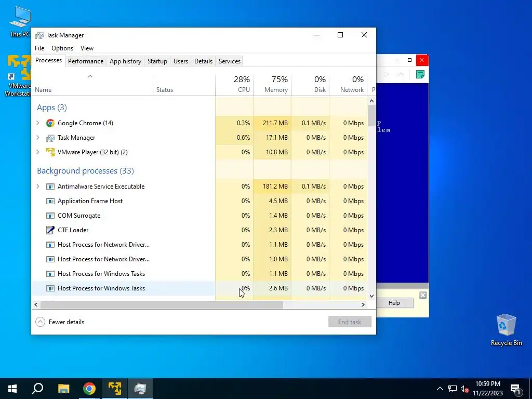Expand the Google Chrome process group

37,123
